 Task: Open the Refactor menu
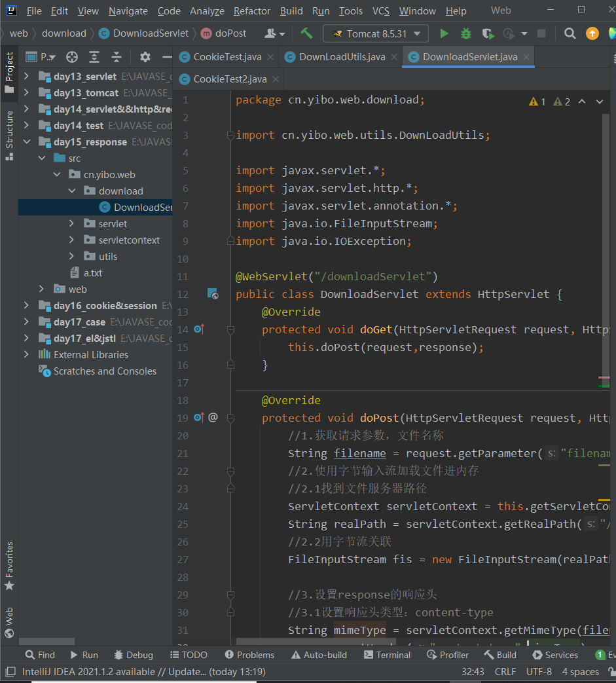tap(251, 11)
